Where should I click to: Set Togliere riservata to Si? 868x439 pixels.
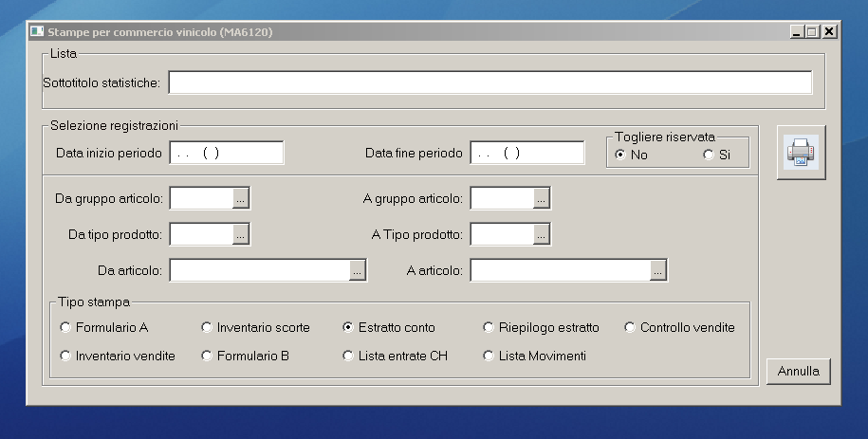[709, 155]
